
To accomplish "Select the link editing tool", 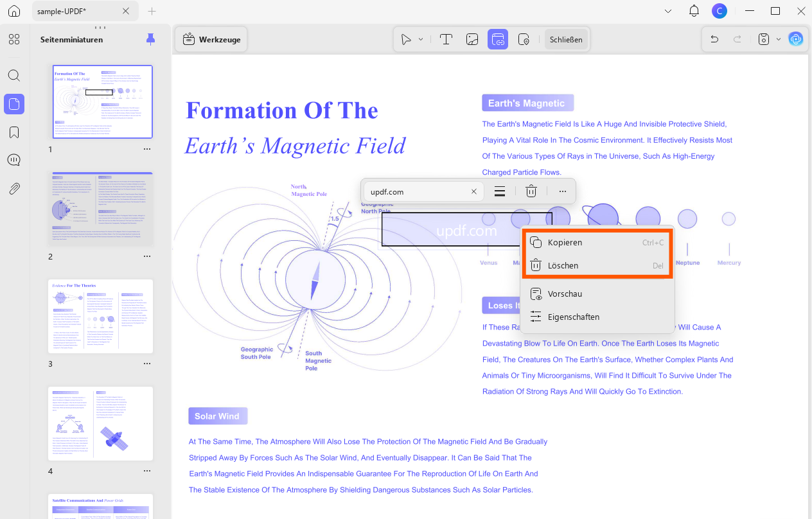I will click(498, 39).
